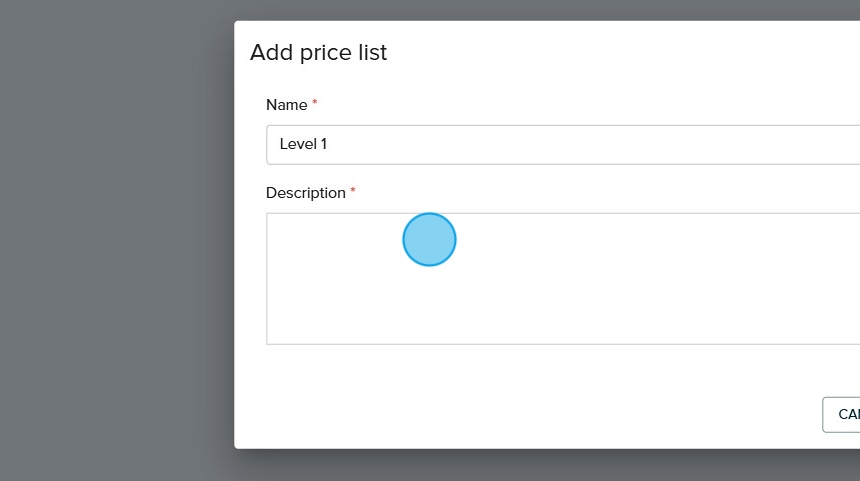Click the word 'Add' in dialog title
The image size is (860, 481).
tap(270, 52)
